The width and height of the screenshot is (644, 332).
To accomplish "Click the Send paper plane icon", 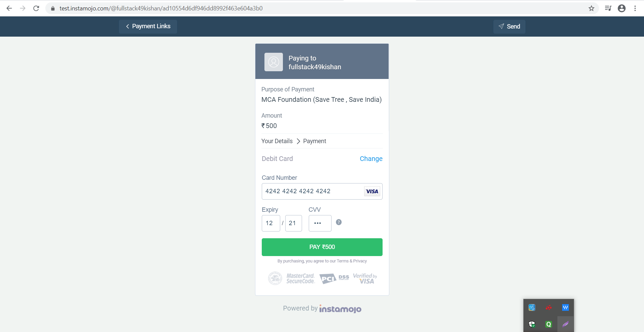I will pos(501,27).
